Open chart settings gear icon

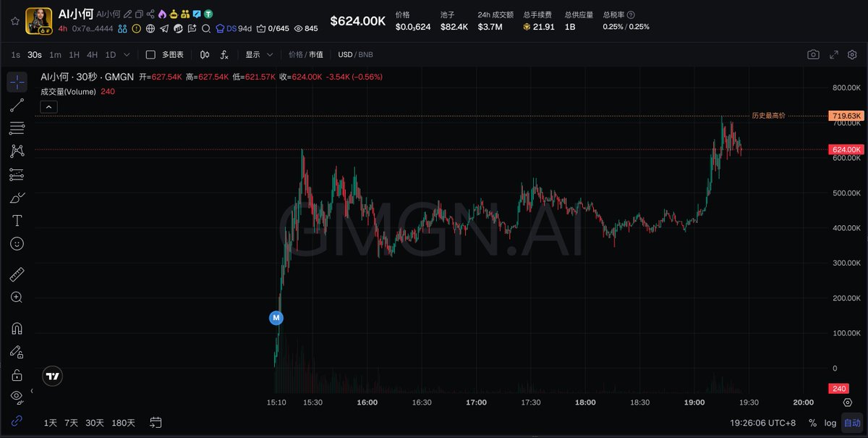pyautogui.click(x=852, y=55)
